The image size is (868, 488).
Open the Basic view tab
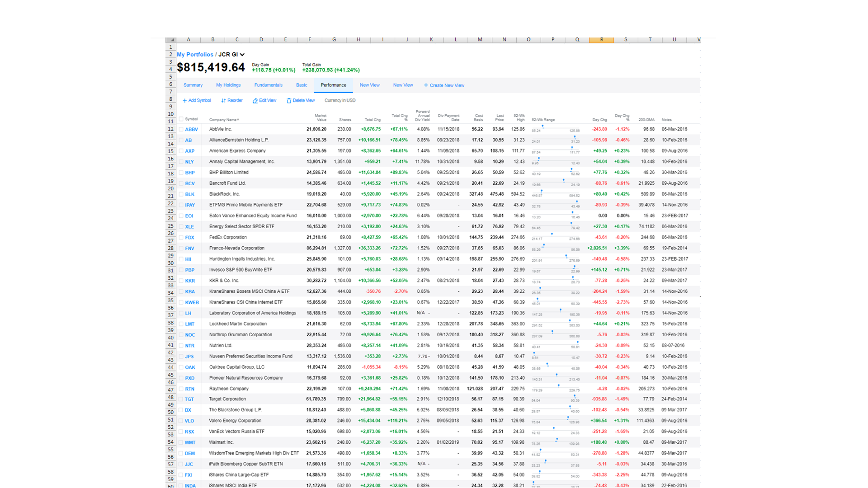302,85
